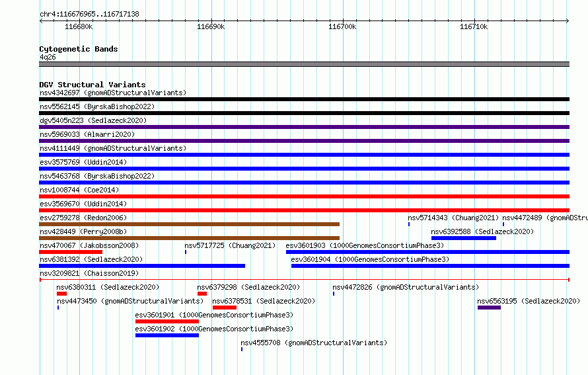Select red bar under nsv470067
The height and width of the screenshot is (375, 588).
click(71, 252)
